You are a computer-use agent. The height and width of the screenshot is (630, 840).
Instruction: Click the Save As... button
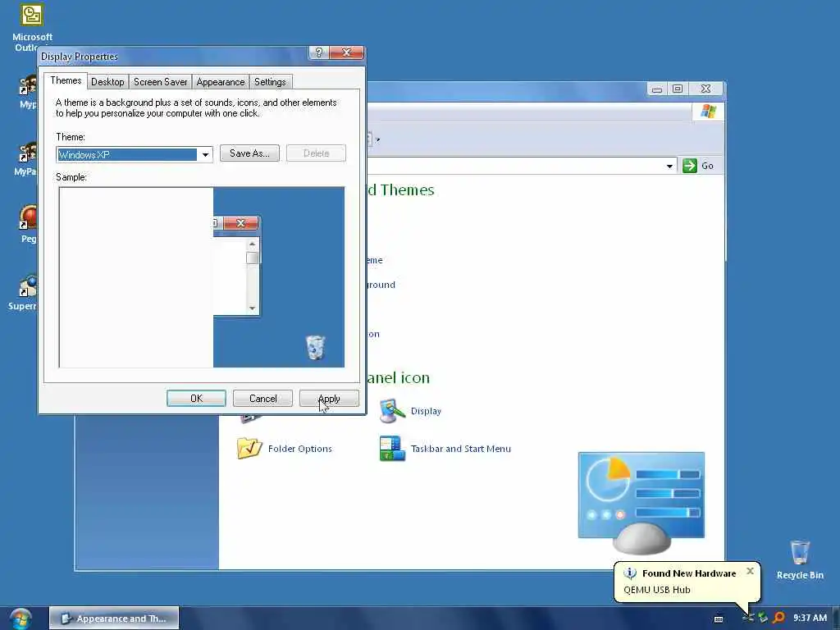pos(249,153)
